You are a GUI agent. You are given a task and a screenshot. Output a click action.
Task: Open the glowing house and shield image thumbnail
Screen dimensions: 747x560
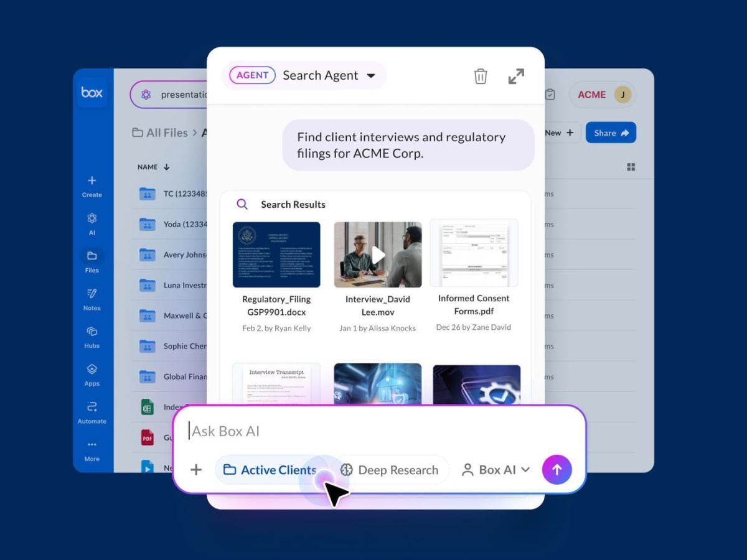[378, 384]
